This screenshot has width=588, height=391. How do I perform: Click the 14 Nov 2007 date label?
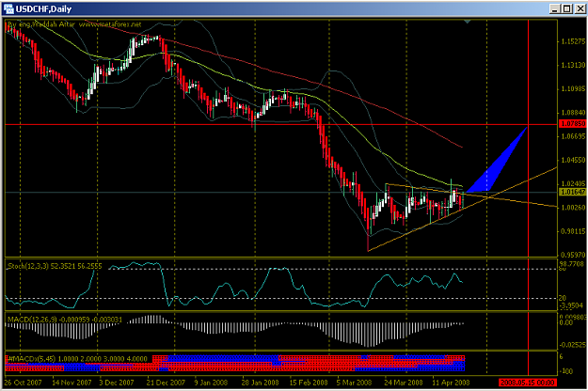click(72, 383)
